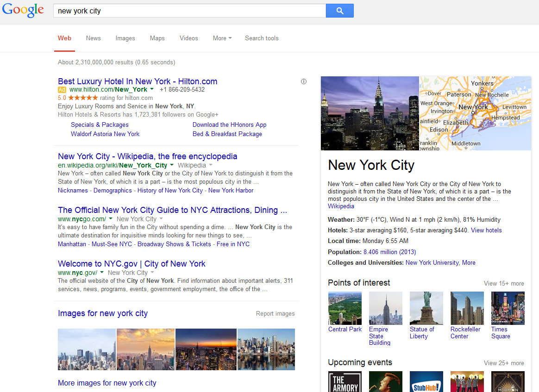
Task: Expand the arrow beside the Wikipedia URL
Action: pyautogui.click(x=172, y=165)
